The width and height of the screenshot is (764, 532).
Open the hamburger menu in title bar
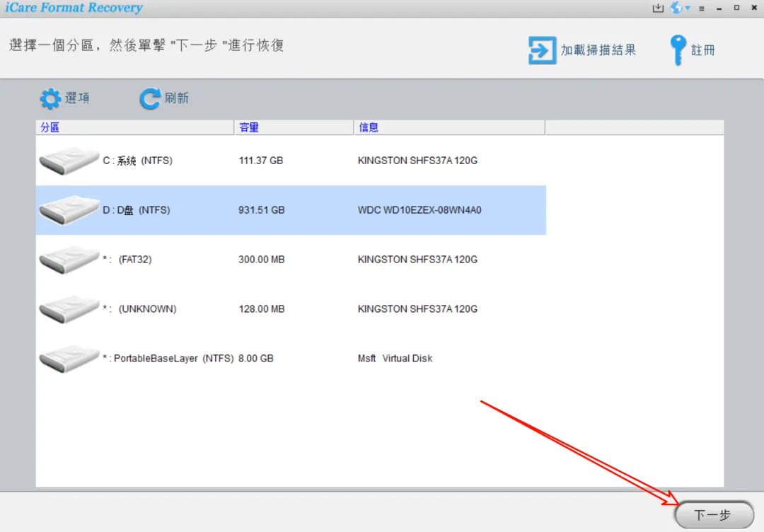[702, 8]
